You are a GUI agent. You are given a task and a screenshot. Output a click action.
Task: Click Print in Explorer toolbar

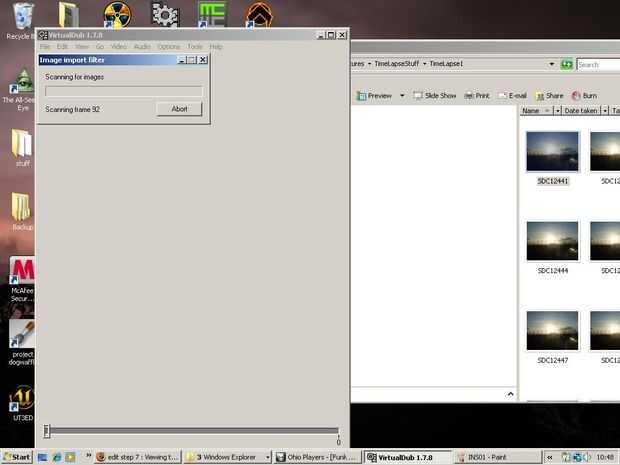tap(477, 96)
